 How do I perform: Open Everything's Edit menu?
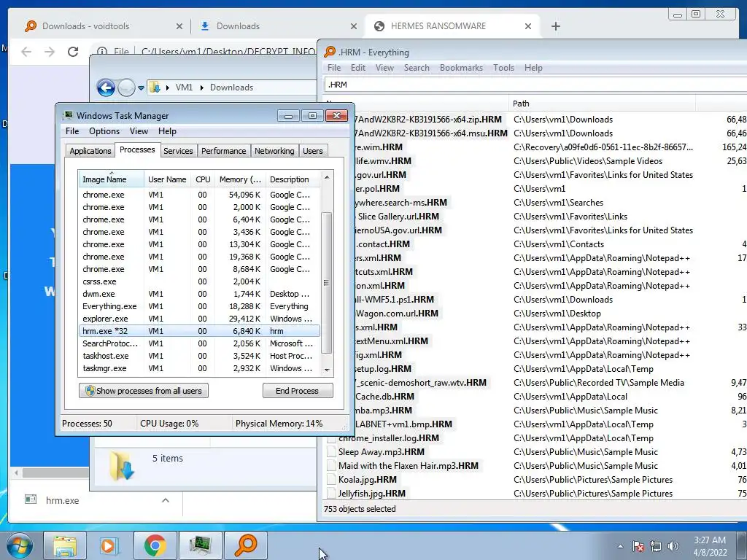[x=357, y=68]
